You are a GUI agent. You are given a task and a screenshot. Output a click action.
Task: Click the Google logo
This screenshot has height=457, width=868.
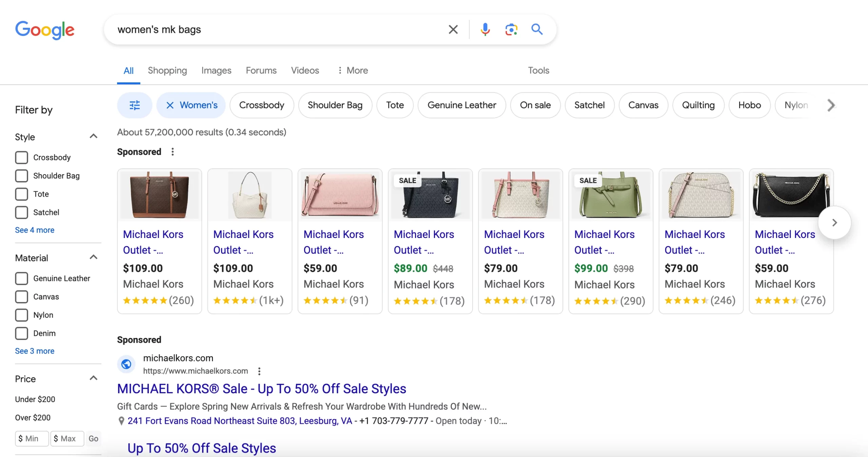point(44,30)
